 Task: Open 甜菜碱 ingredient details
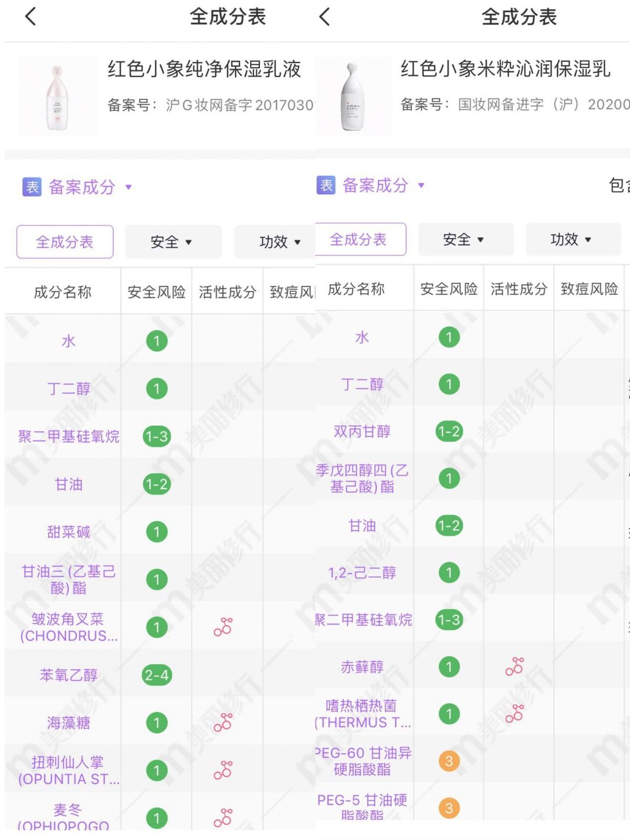pos(68,532)
